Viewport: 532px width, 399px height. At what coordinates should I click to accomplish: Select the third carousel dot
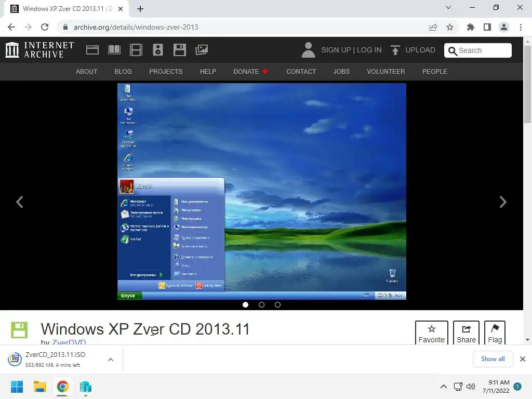277,304
